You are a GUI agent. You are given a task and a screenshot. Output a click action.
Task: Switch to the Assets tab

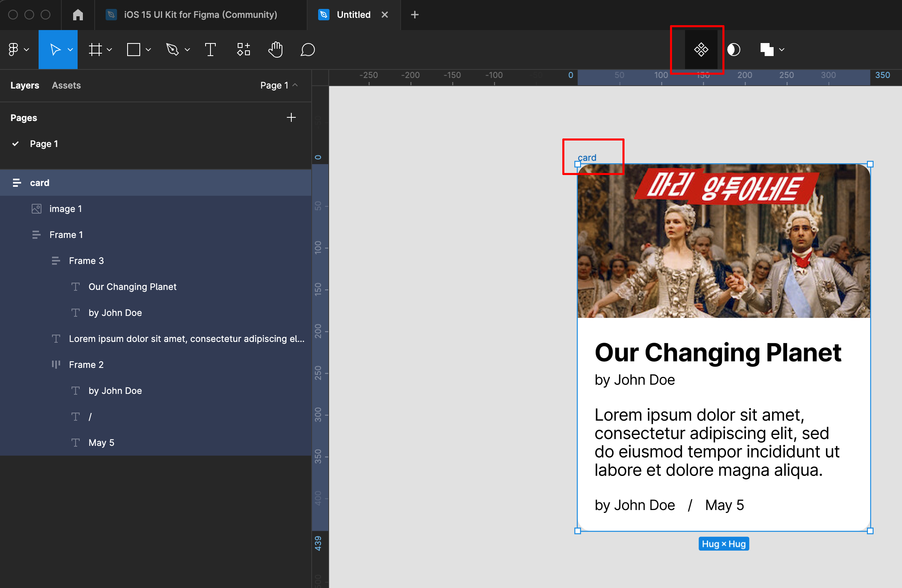[x=66, y=85]
